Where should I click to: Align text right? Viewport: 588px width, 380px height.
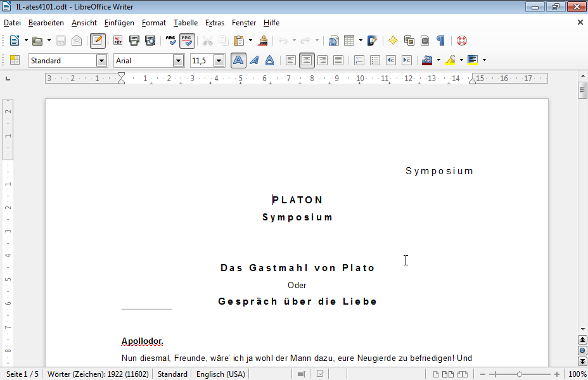323,60
